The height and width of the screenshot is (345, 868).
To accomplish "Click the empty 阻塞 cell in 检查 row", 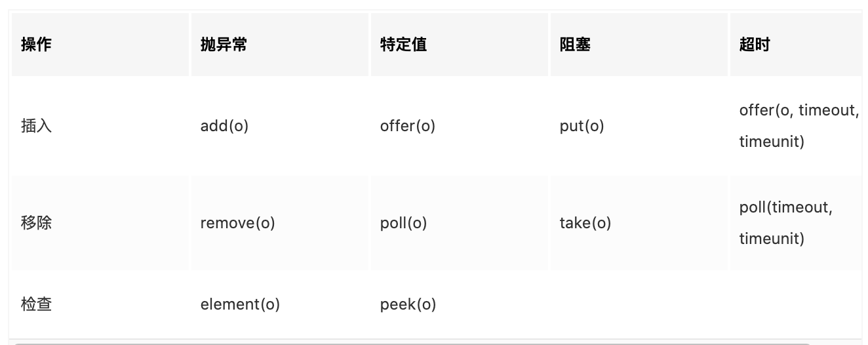I will click(x=639, y=304).
